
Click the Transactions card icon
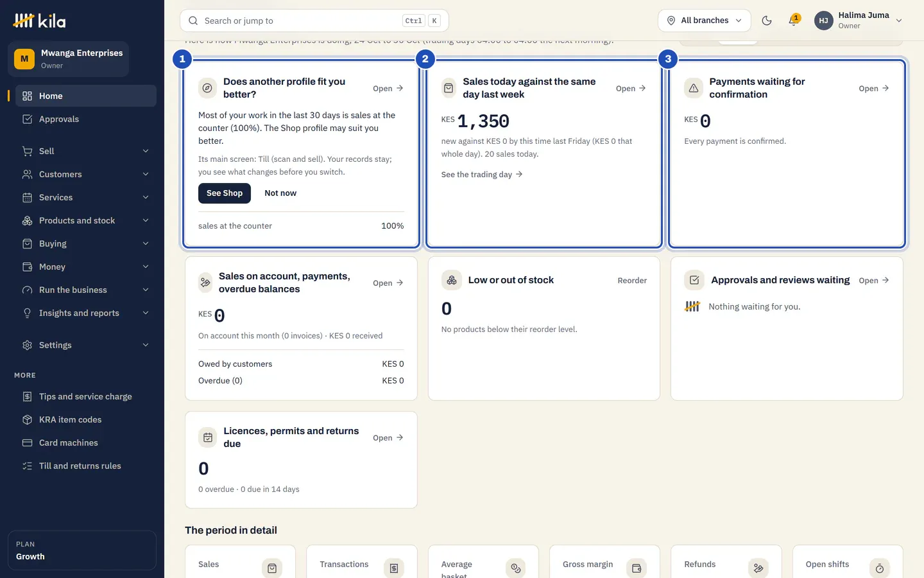tap(394, 568)
